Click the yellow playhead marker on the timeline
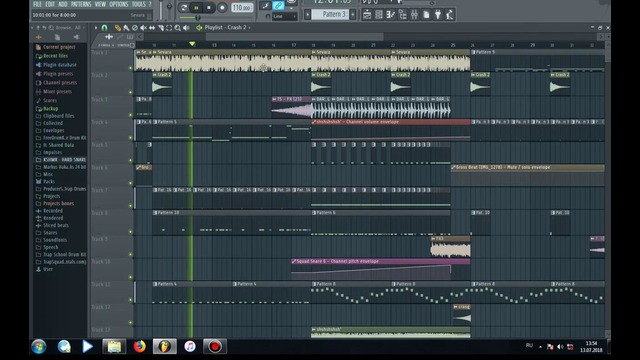The width and height of the screenshot is (640, 360). 192,44
